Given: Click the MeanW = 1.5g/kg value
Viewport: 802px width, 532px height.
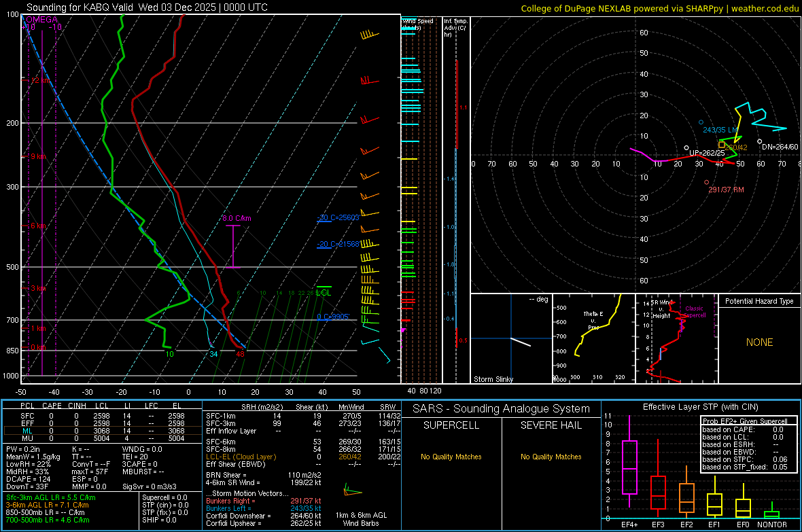Looking at the screenshot, I should pyautogui.click(x=33, y=457).
